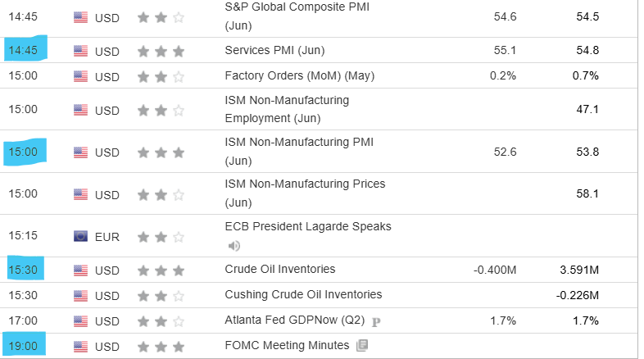Image resolution: width=644 pixels, height=359 pixels.
Task: Click the star rating for Factory Orders
Action: [x=161, y=76]
